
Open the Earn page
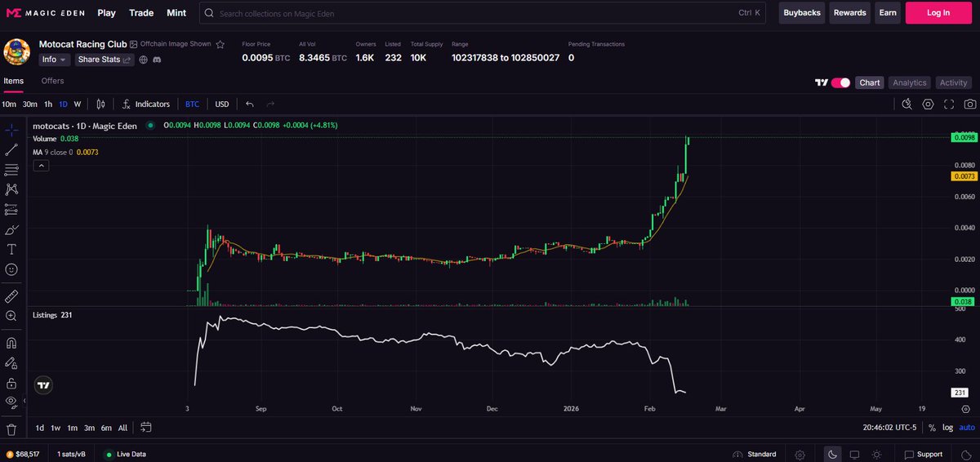887,13
